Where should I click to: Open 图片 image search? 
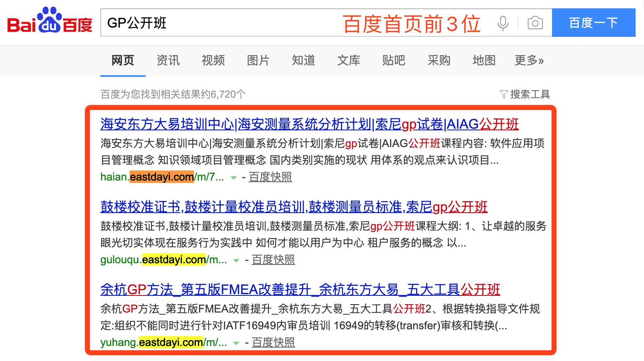258,61
